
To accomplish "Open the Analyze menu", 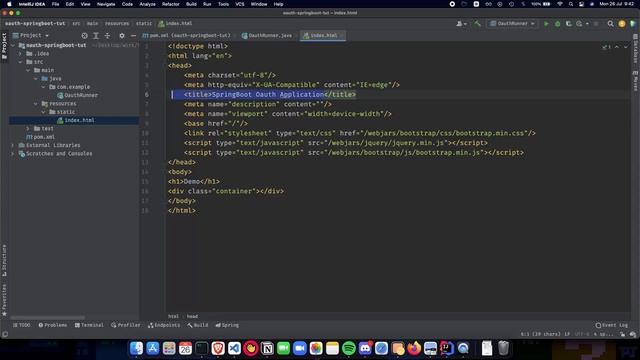I will coord(147,4).
